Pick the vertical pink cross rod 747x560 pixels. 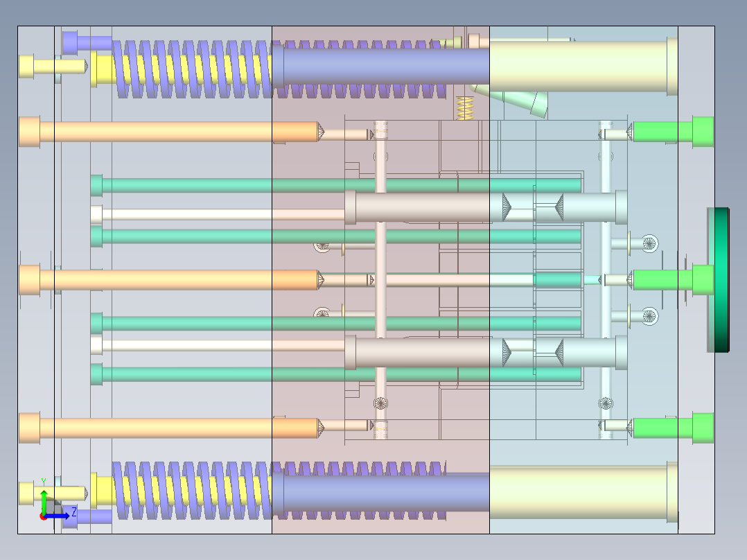point(380,280)
